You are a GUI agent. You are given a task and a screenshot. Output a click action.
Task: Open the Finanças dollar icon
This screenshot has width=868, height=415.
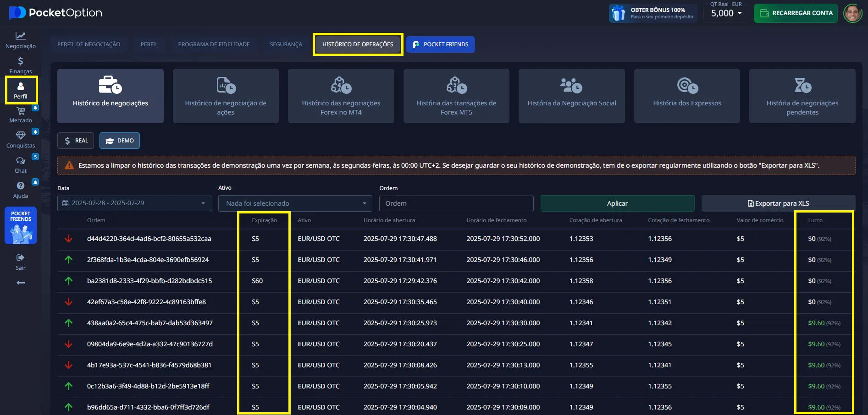click(x=21, y=61)
